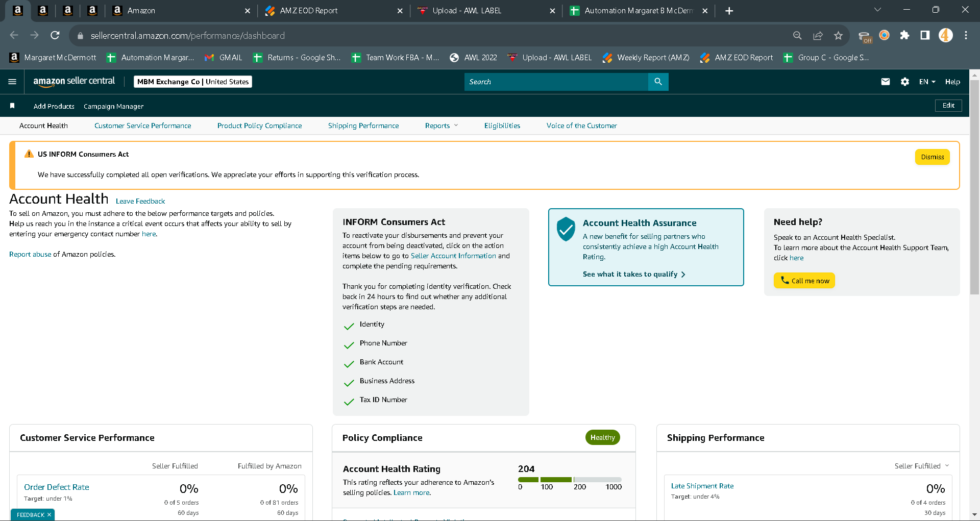980x521 pixels.
Task: Open Report abuse link
Action: (30, 254)
